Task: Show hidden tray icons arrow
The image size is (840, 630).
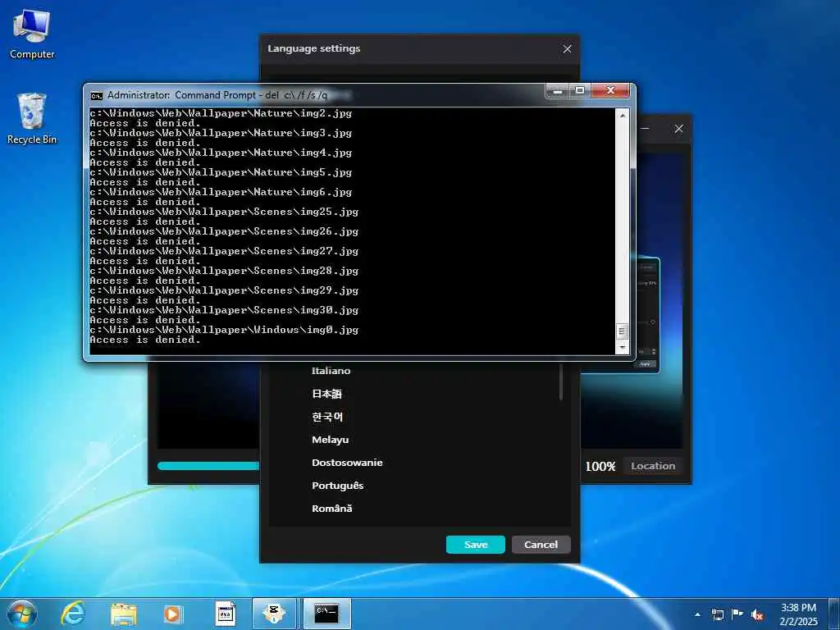Action: tap(697, 614)
